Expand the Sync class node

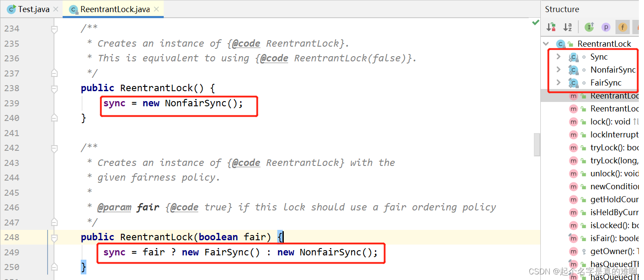tap(558, 57)
